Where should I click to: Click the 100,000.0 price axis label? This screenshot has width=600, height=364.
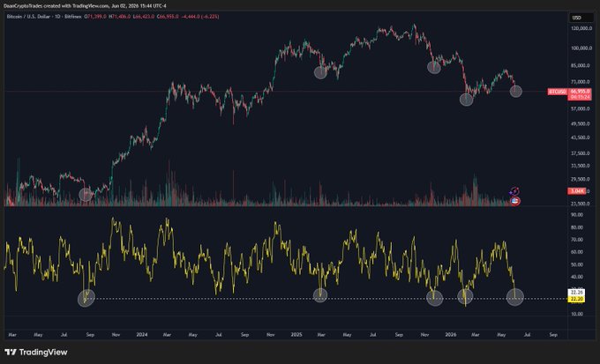(x=581, y=48)
